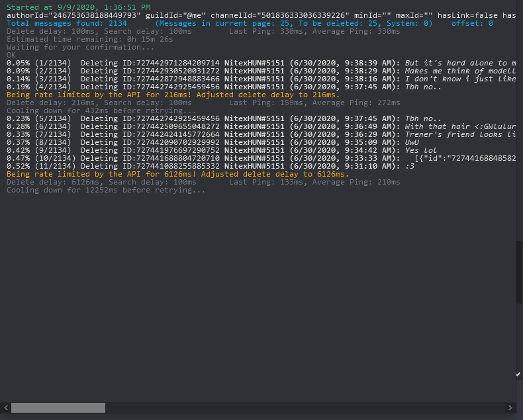Click the channelId="501836333036339226" value
Screen dimensions: 523x420
[280, 15]
